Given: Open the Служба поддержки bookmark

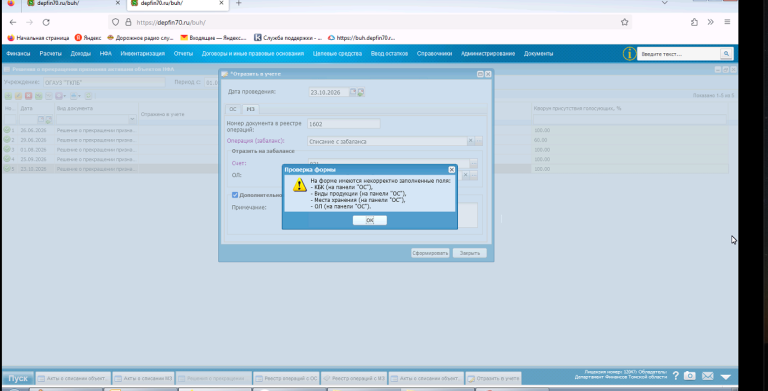Looking at the screenshot, I should [288, 38].
